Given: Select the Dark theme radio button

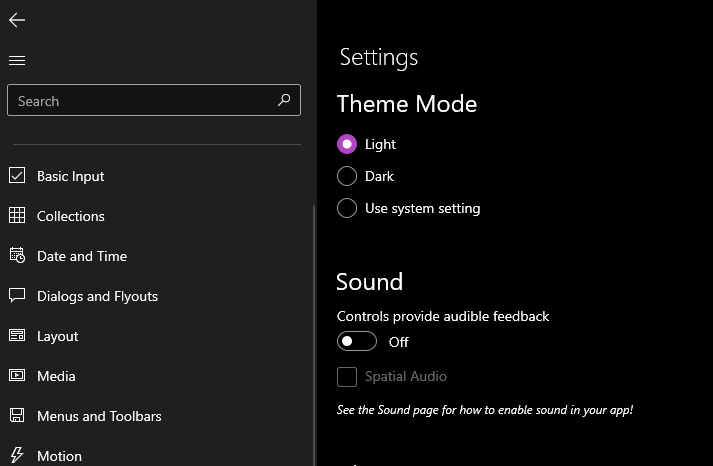Looking at the screenshot, I should click(347, 176).
